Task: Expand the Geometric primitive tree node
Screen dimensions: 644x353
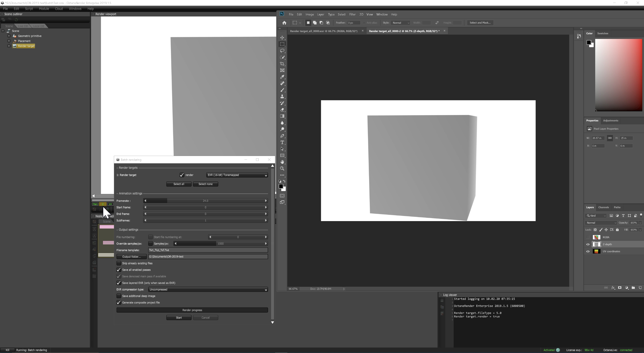Action: [9, 36]
